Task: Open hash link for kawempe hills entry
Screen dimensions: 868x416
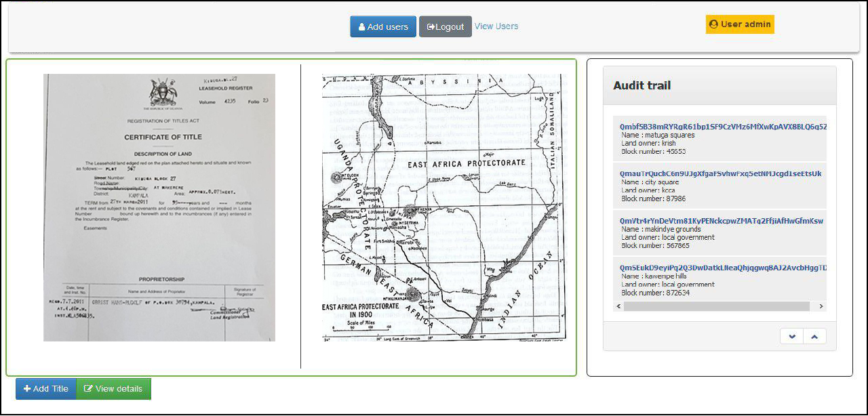Action: (723, 268)
